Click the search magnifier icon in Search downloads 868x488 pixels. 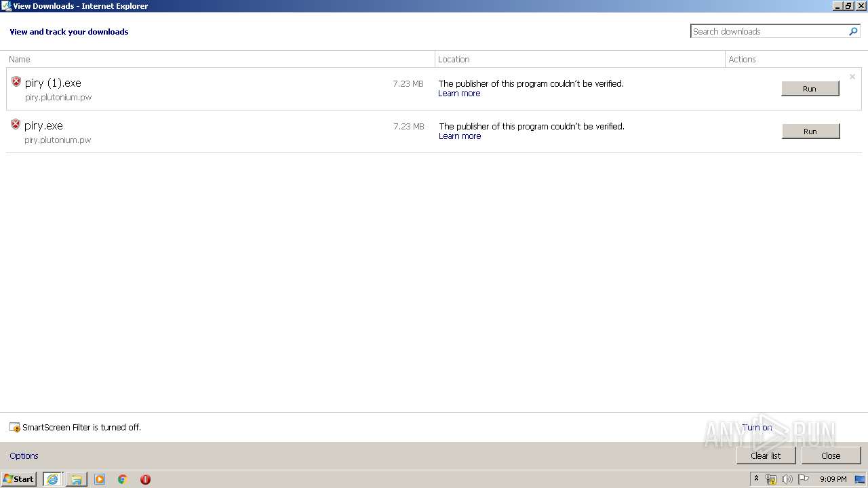pos(853,31)
